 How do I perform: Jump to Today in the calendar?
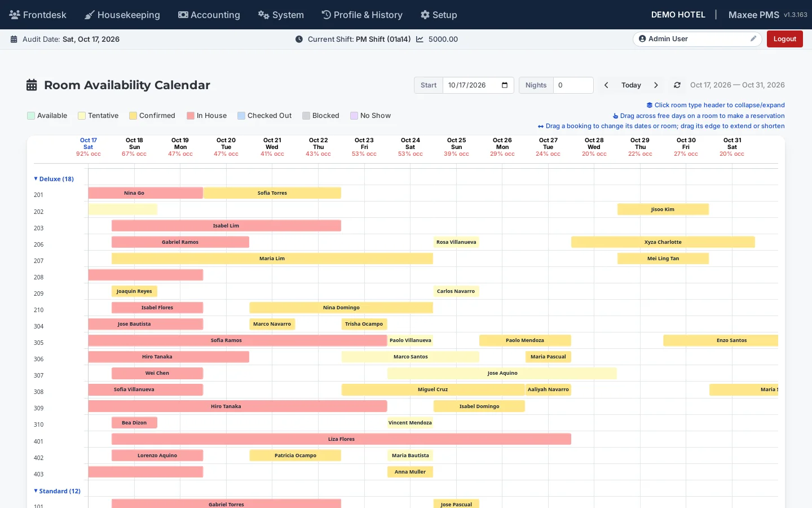pos(631,85)
